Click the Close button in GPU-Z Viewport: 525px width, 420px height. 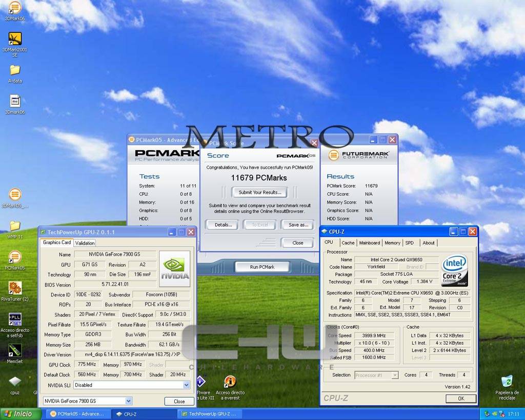[x=179, y=401]
